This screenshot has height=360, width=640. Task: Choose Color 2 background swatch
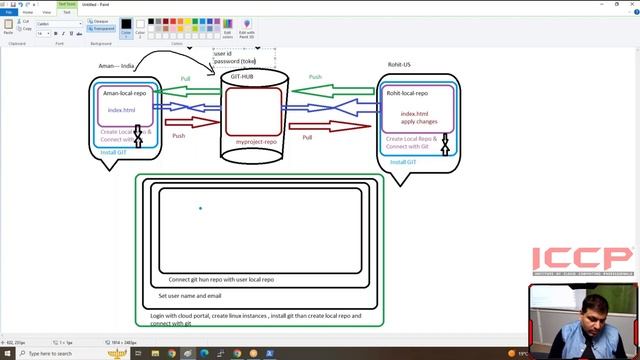[x=140, y=28]
